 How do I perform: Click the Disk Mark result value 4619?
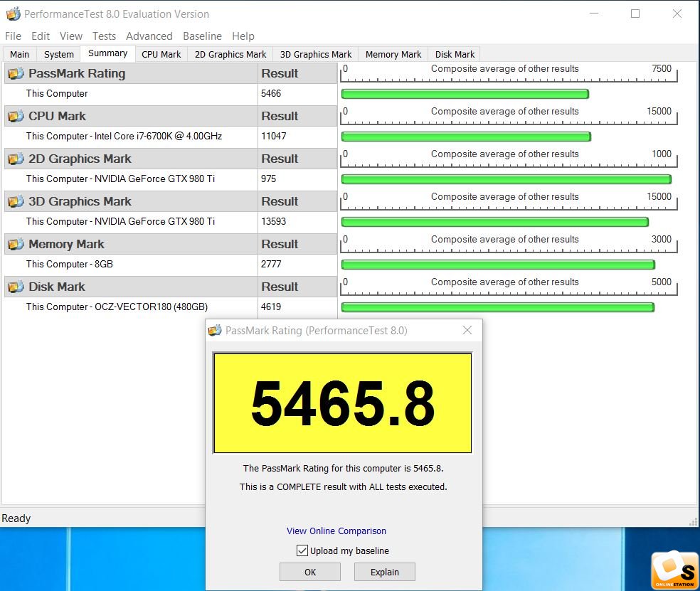coord(271,307)
